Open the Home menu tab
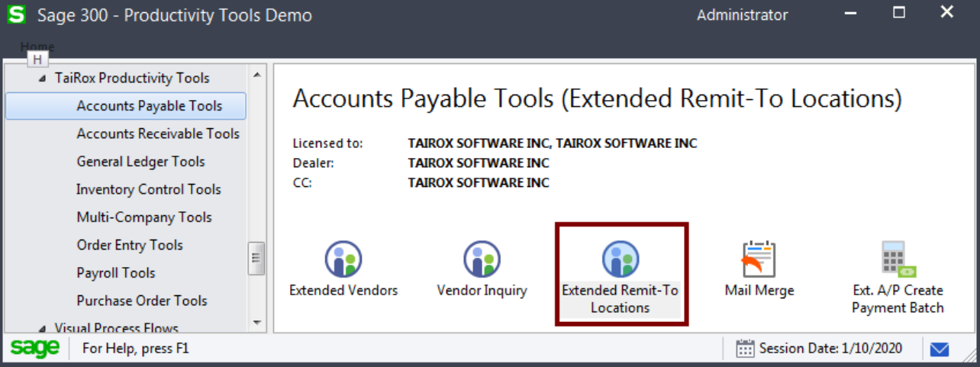Image resolution: width=980 pixels, height=367 pixels. tap(37, 47)
